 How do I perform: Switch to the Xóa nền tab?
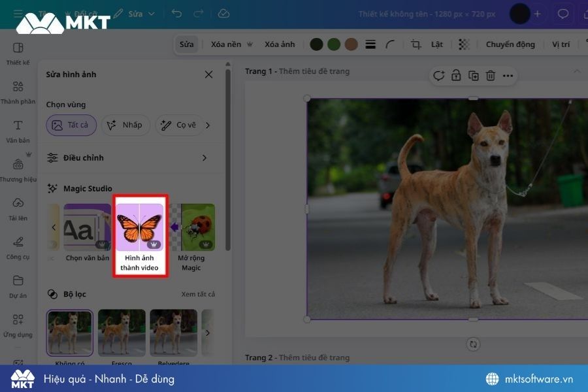click(x=225, y=44)
